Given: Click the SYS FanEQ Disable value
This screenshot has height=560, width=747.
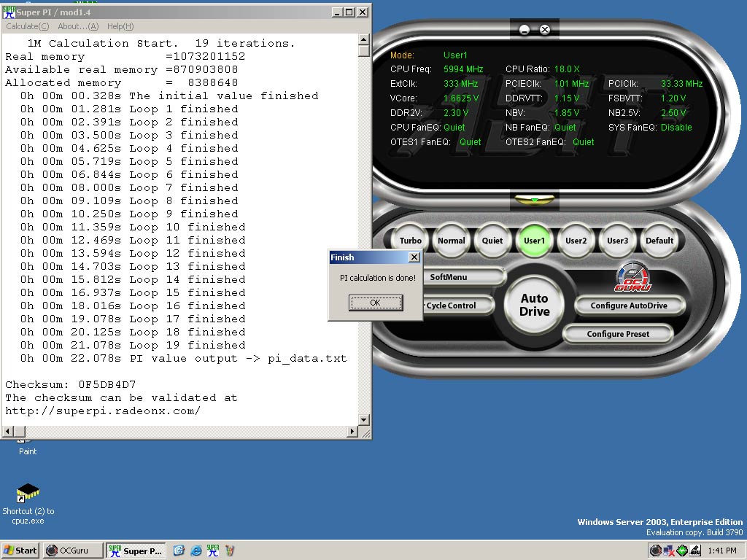Looking at the screenshot, I should pos(676,127).
